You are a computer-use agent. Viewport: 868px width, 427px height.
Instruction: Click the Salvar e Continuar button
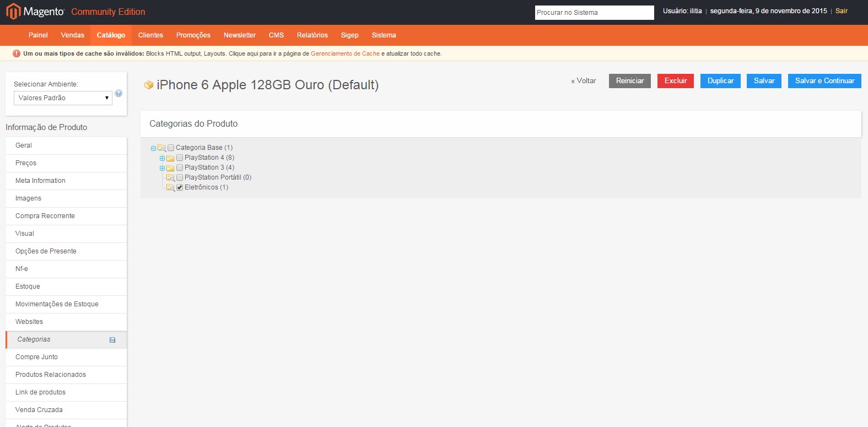tap(824, 81)
